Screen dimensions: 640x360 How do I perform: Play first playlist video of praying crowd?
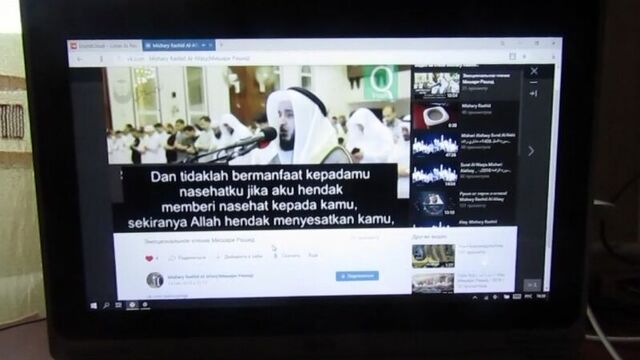[436, 85]
